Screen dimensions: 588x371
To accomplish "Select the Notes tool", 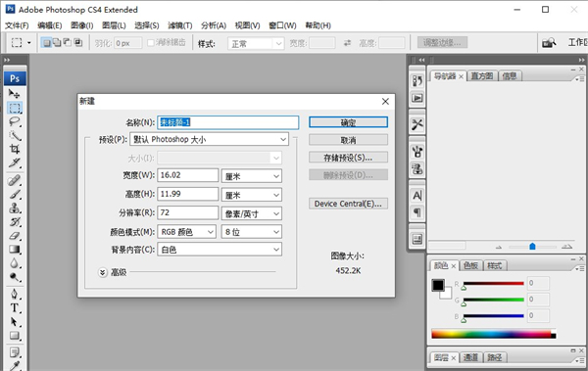I will pos(15,352).
